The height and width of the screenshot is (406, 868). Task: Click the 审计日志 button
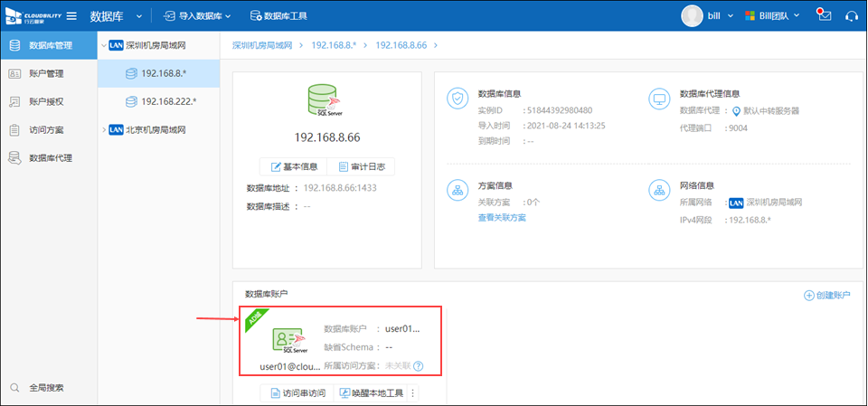point(361,166)
